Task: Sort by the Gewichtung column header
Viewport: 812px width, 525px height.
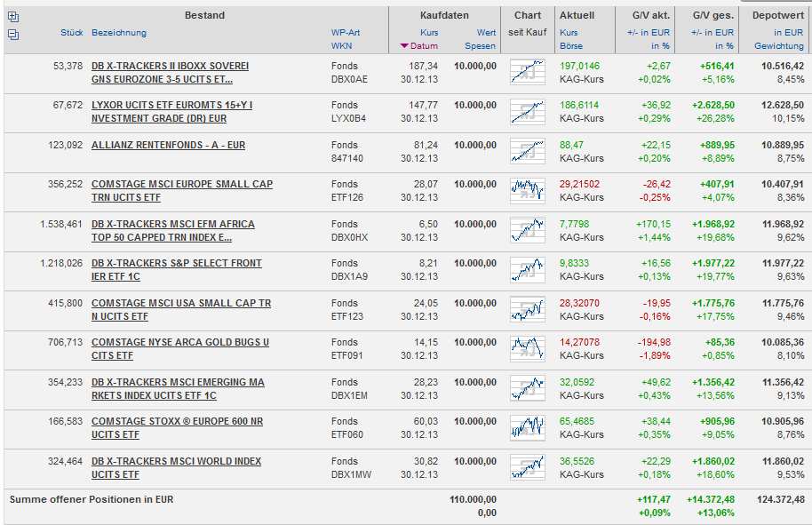Action: tap(778, 46)
